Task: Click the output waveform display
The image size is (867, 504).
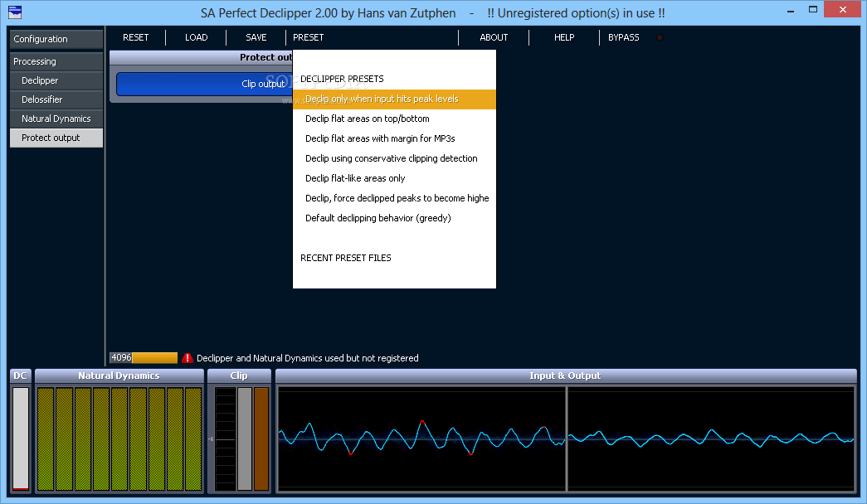Action: (711, 439)
